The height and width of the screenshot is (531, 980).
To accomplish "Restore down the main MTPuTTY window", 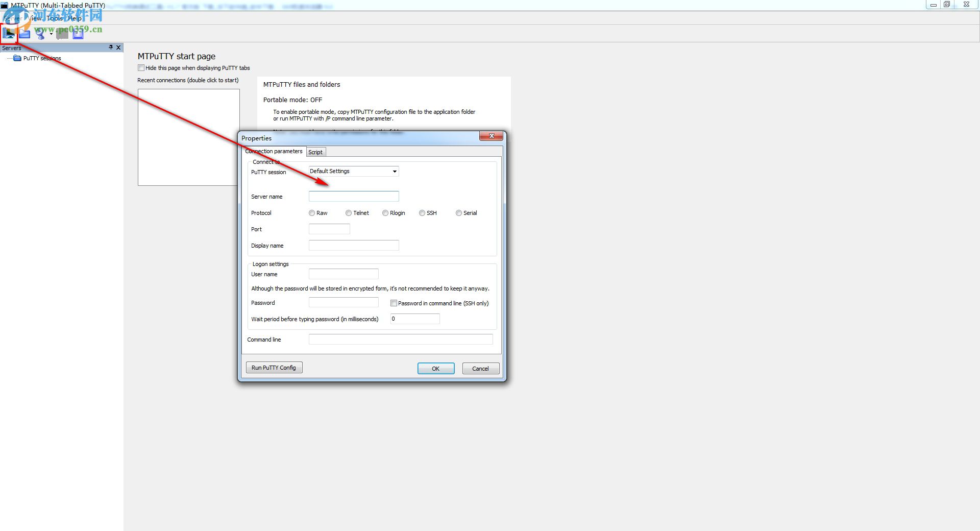I will click(x=947, y=5).
